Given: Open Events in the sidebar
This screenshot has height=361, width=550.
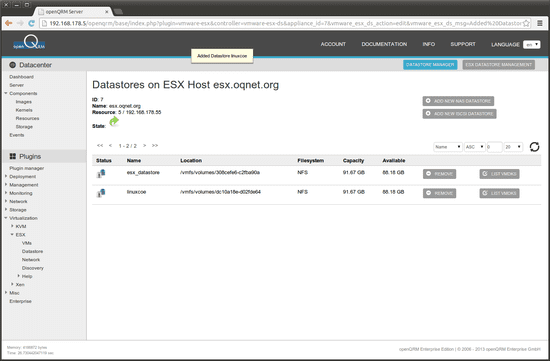Looking at the screenshot, I should point(16,135).
